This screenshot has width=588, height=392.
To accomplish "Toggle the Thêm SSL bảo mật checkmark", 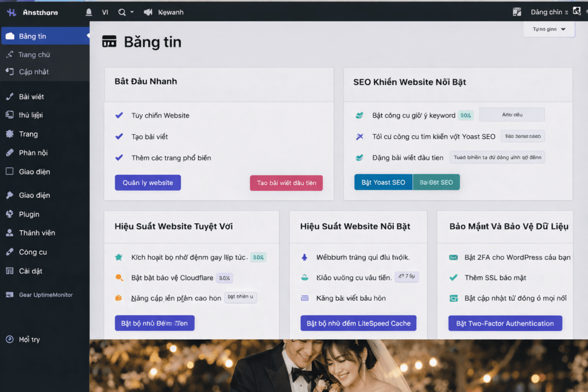I will [x=453, y=278].
